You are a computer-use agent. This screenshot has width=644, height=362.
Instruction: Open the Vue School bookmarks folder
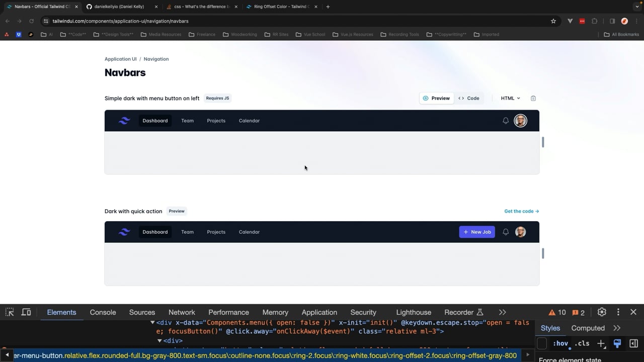point(310,35)
